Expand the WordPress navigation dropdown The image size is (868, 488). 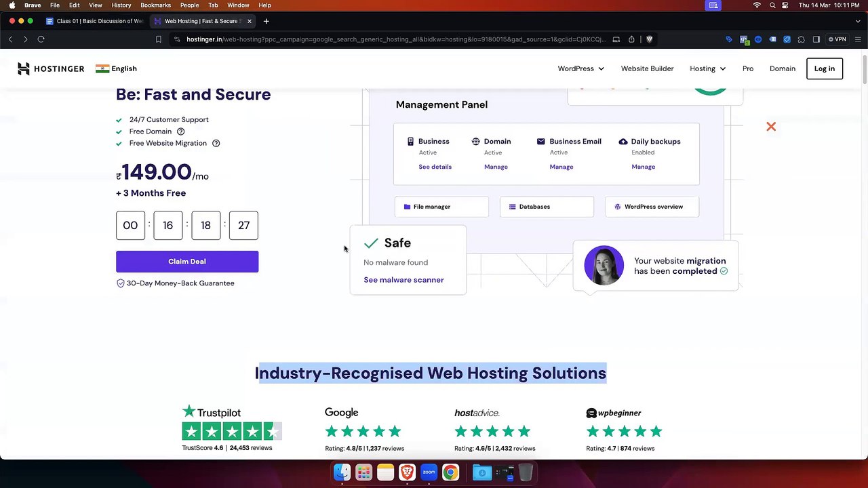click(x=580, y=68)
